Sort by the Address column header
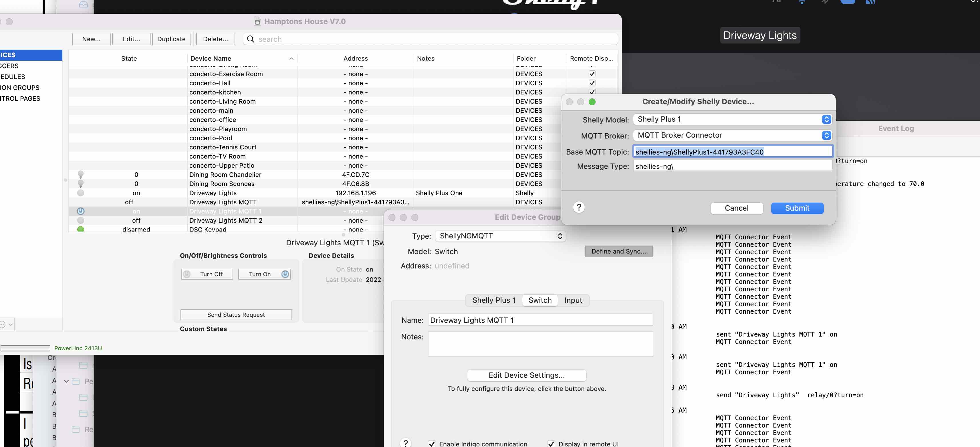 tap(355, 59)
